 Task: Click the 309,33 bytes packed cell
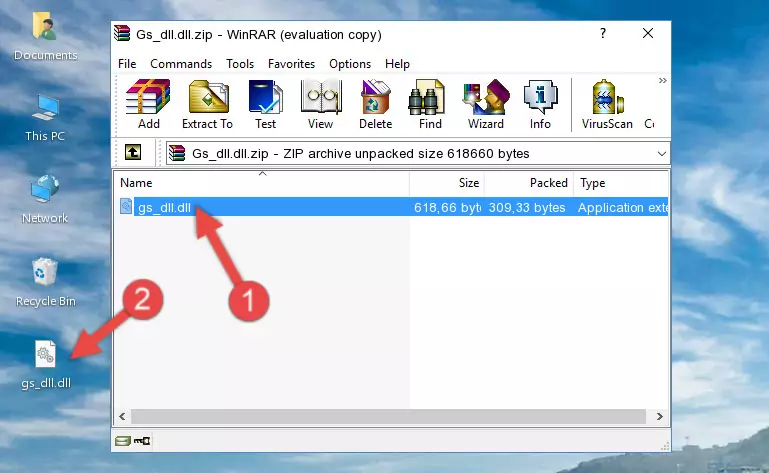[527, 208]
